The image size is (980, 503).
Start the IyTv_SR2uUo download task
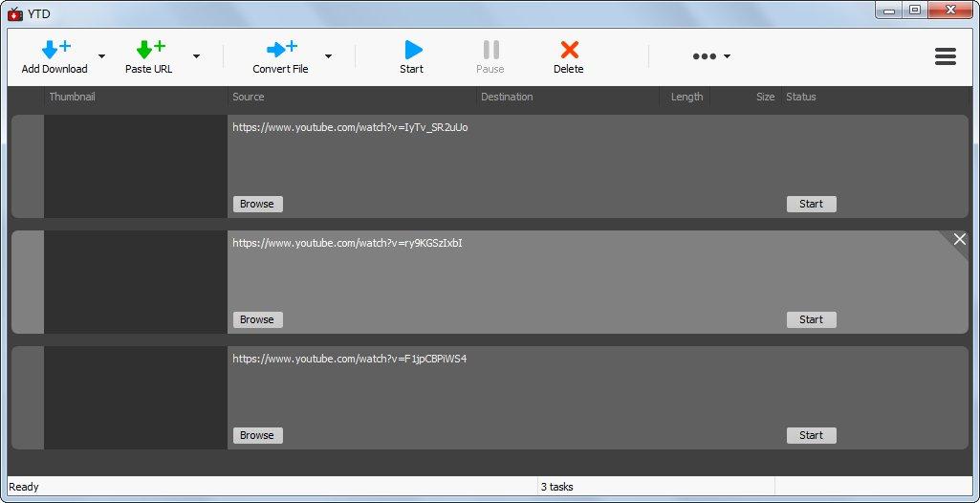click(x=812, y=204)
